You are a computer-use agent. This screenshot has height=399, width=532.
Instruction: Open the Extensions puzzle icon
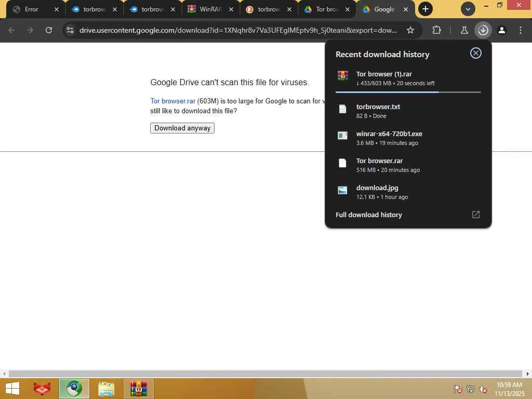pyautogui.click(x=436, y=30)
